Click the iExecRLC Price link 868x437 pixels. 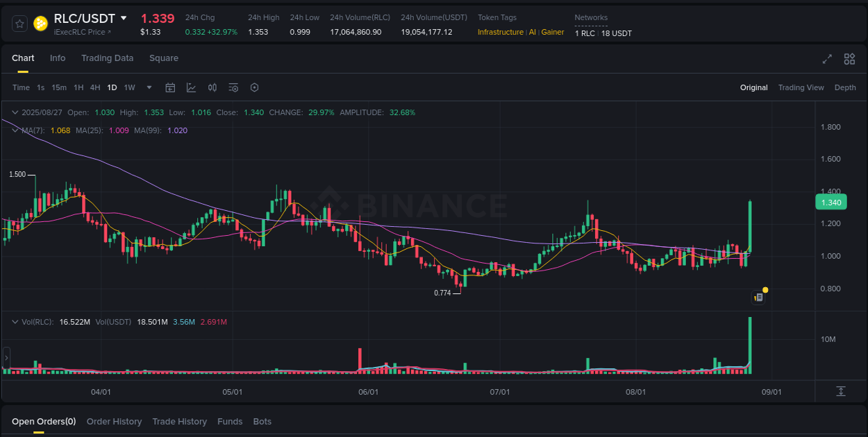pos(79,31)
